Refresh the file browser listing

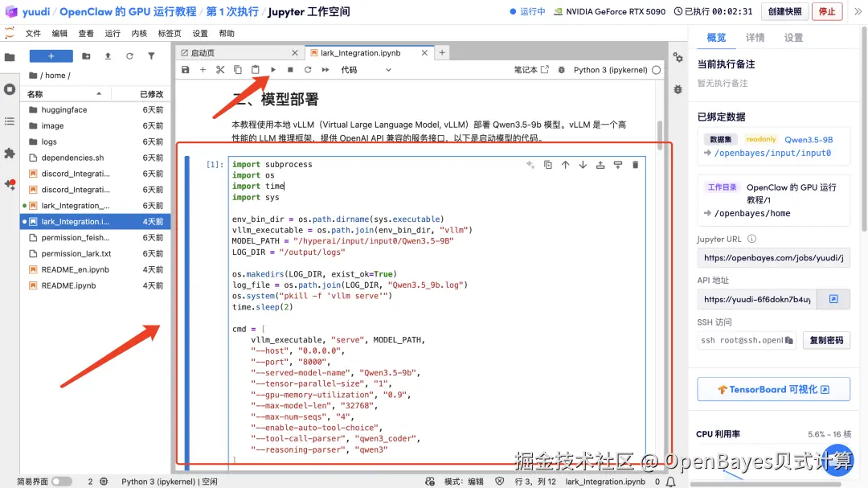coord(129,56)
